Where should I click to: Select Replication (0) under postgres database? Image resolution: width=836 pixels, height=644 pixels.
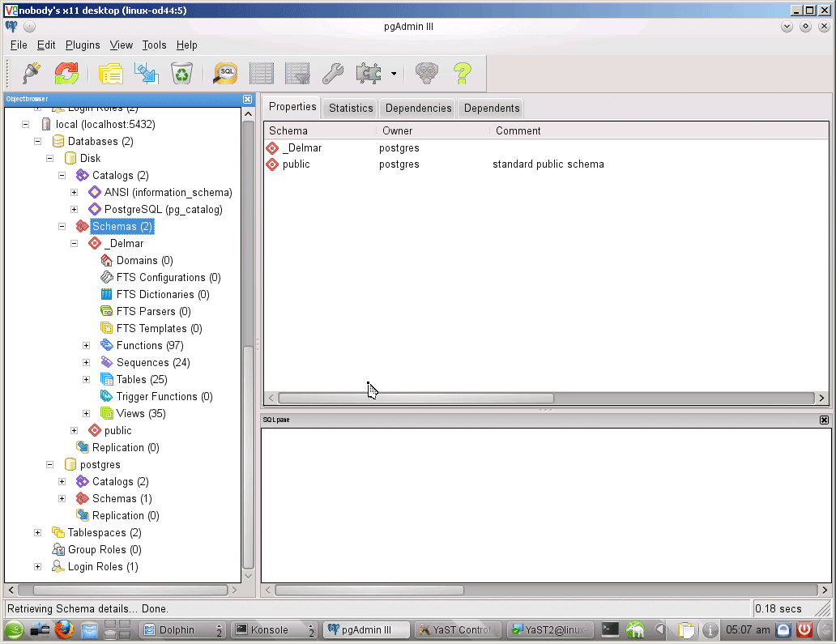126,515
